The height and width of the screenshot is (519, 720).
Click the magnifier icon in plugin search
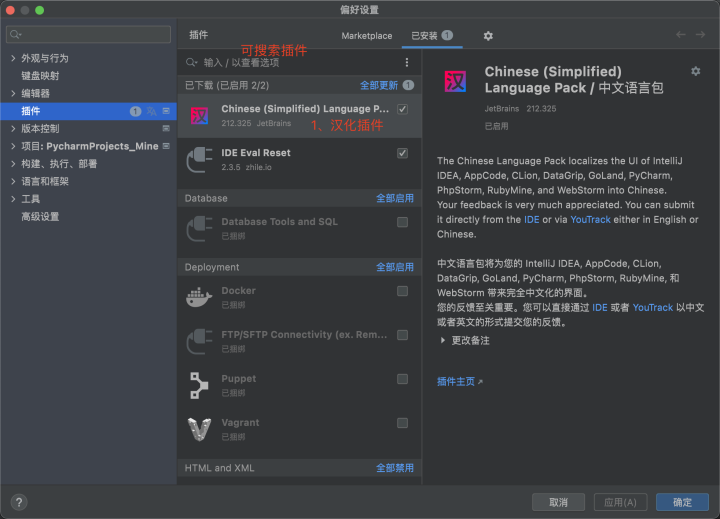point(191,62)
